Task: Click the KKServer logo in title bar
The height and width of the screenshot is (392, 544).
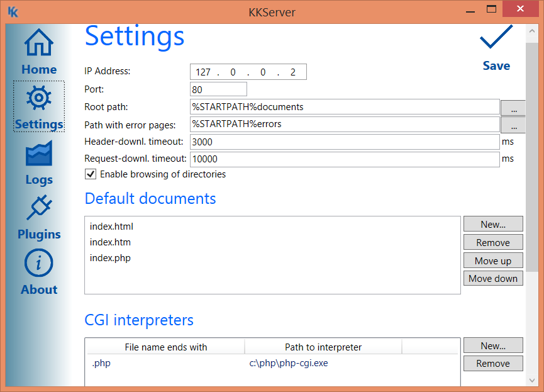Action: point(13,12)
